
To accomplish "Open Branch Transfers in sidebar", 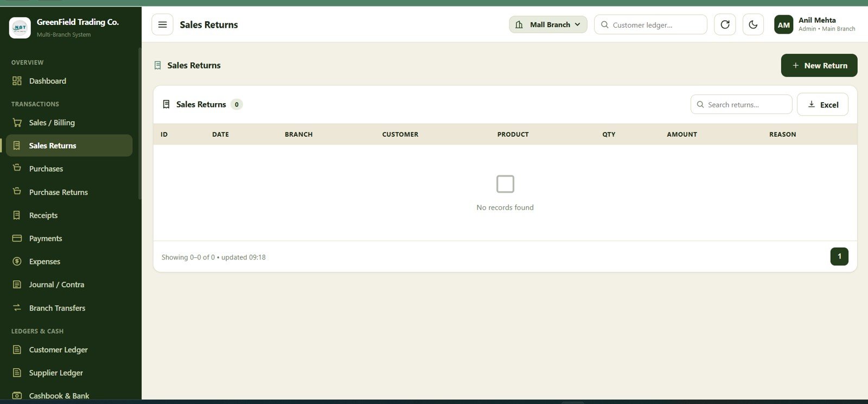I will [69, 308].
